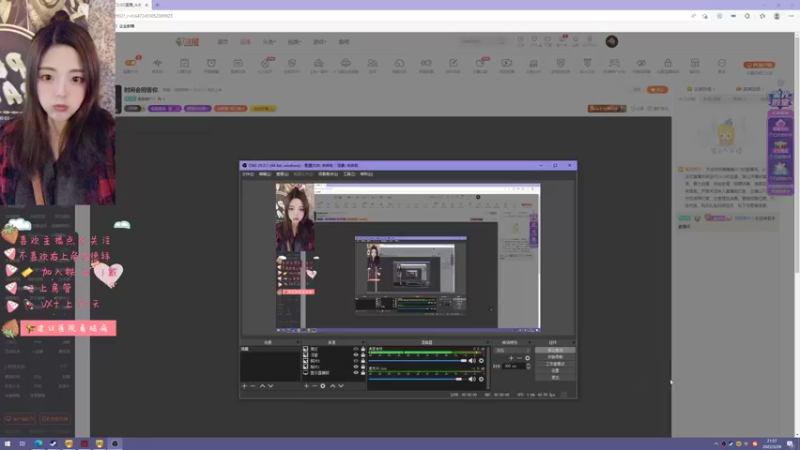The width and height of the screenshot is (800, 450).
Task: Open Microsoft Edge from the taskbar
Action: (x=38, y=444)
